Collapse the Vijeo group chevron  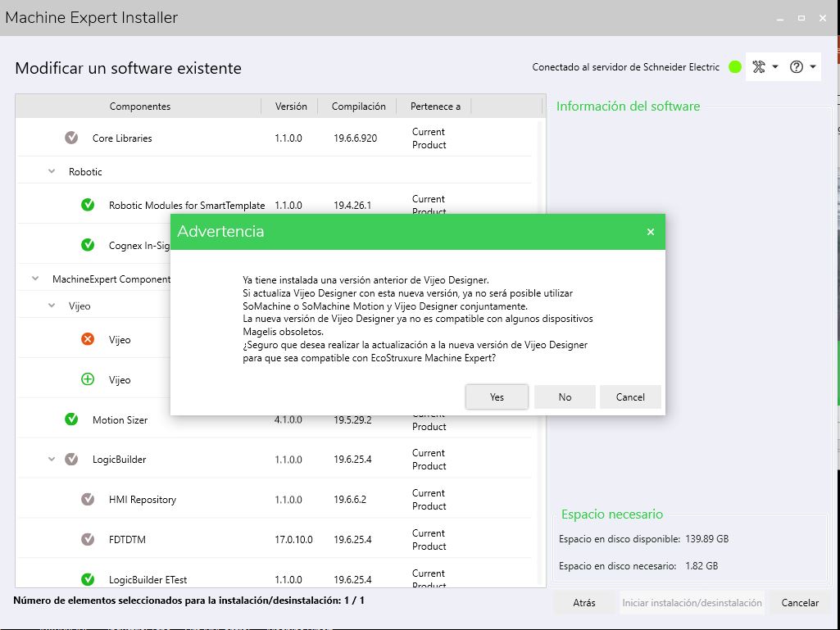(x=52, y=306)
